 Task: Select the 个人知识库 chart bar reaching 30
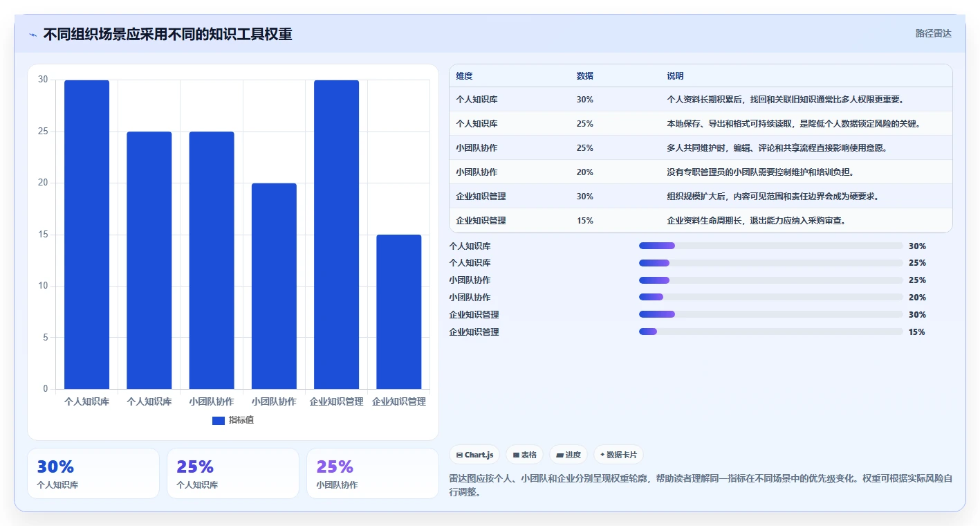[x=87, y=235]
